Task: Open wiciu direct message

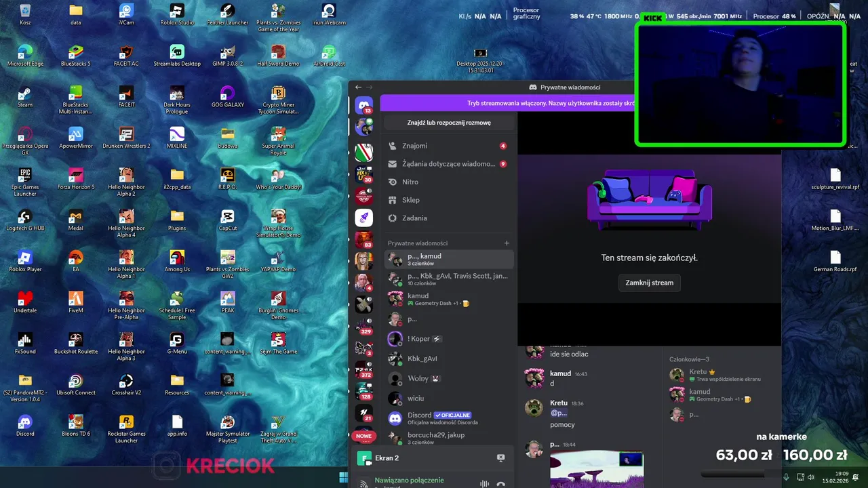Action: pos(448,398)
